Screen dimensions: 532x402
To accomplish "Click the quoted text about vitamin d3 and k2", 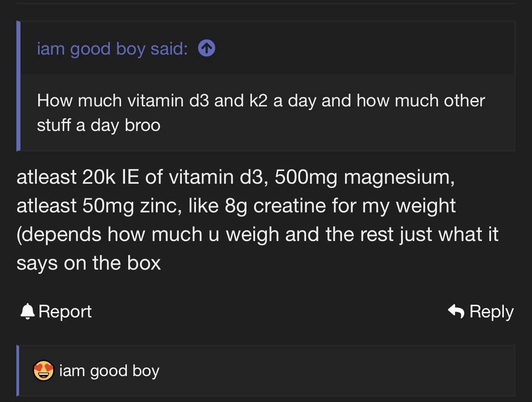I will (261, 100).
